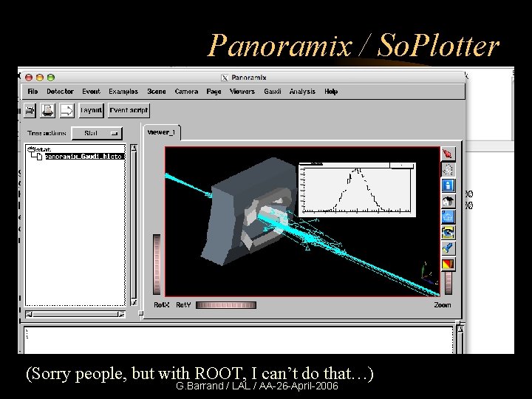Click the histogram plot in viewer

357,190
